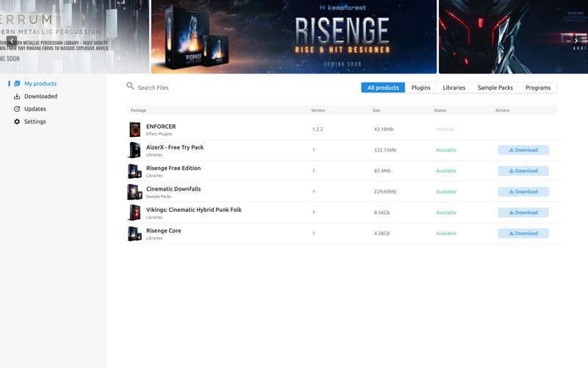Click Vikings: Cinematic Hybrid Punk Folk name

pyautogui.click(x=194, y=210)
